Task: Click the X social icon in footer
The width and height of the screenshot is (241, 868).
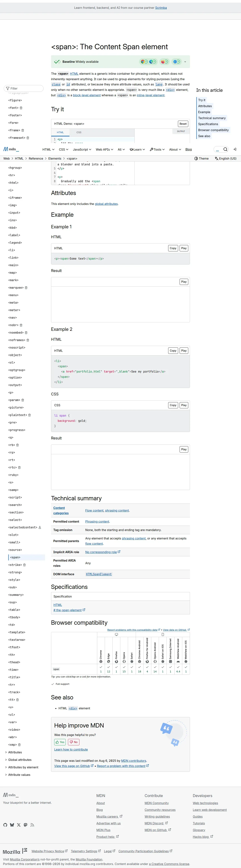Action: coord(19,825)
